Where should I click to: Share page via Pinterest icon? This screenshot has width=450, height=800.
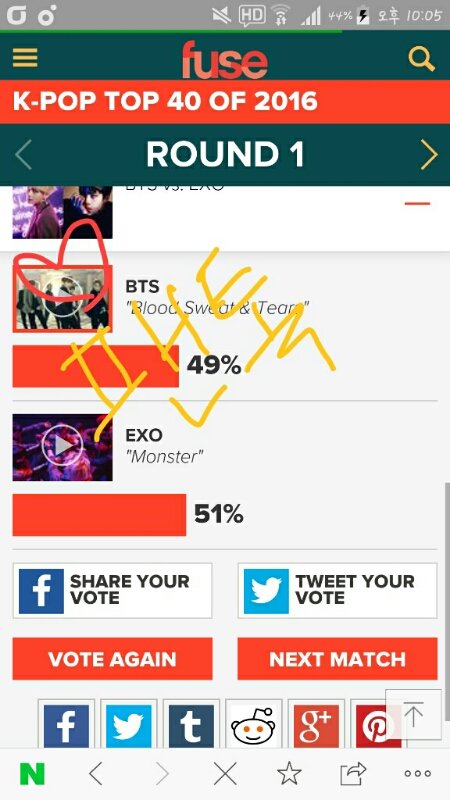371,726
